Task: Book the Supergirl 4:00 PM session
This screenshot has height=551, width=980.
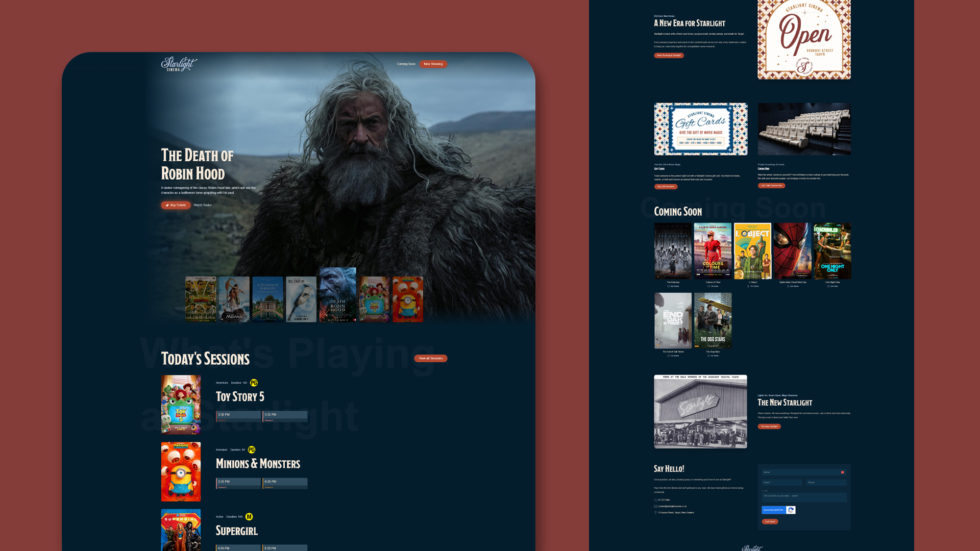Action: tap(238, 548)
